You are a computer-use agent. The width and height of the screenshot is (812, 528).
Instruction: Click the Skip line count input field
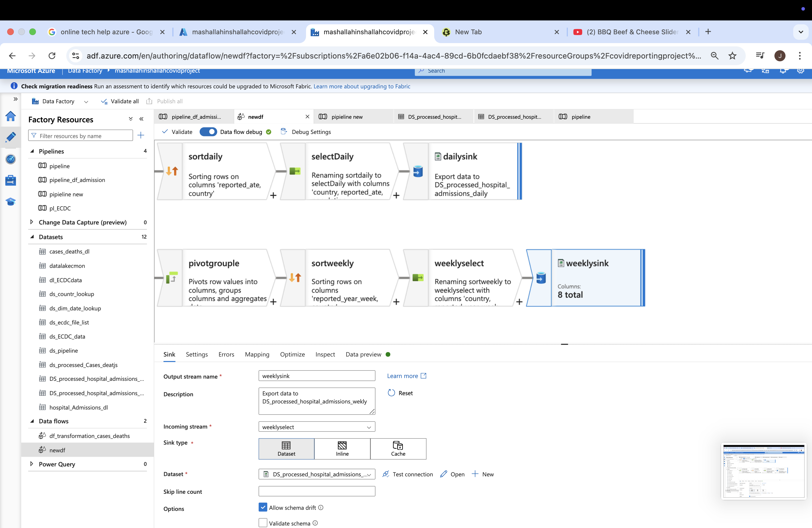[x=317, y=491]
